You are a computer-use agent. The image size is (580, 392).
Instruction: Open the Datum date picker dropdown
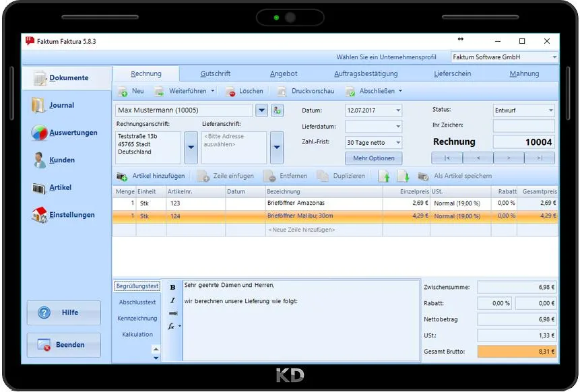pos(398,110)
